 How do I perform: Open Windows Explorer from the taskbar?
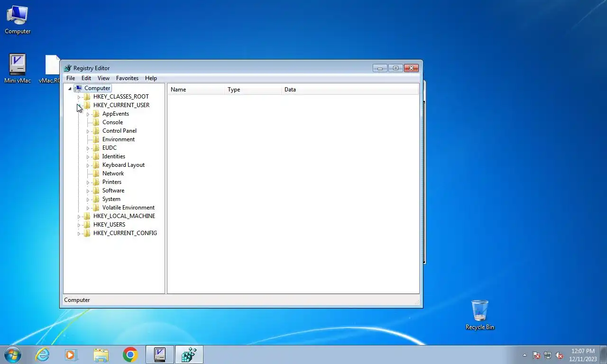tap(101, 355)
